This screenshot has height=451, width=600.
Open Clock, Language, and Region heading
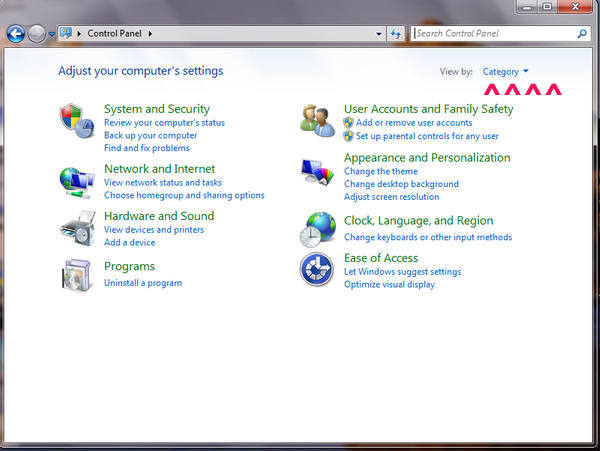point(418,221)
